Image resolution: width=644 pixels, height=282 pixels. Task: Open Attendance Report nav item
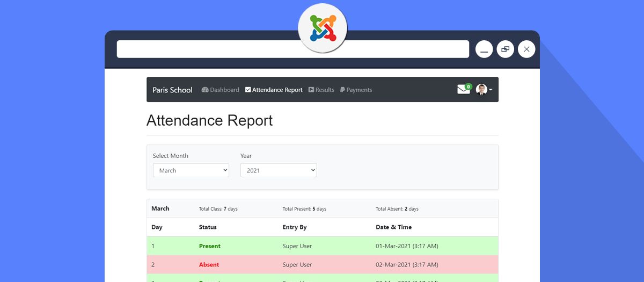(x=274, y=90)
